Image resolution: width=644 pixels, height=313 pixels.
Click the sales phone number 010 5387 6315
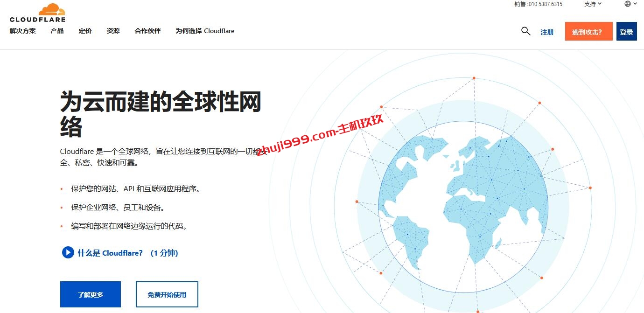[545, 4]
